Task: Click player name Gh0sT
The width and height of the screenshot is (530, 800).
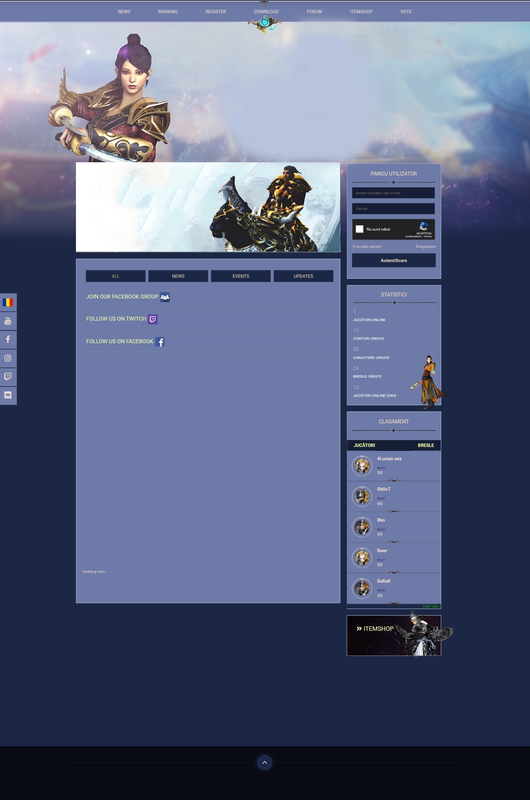Action: [384, 489]
